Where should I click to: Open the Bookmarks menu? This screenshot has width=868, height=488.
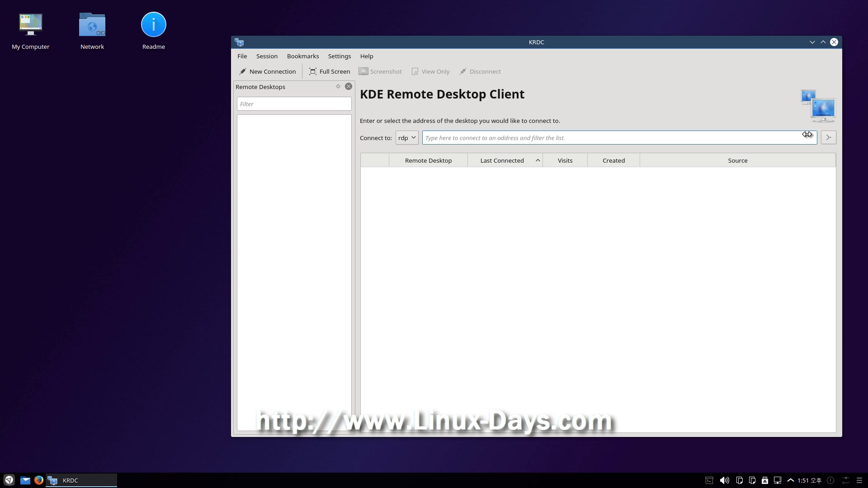tap(303, 56)
